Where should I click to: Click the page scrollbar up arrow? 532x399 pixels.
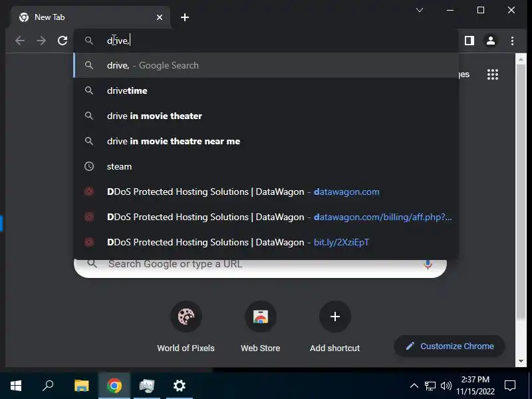[x=521, y=59]
